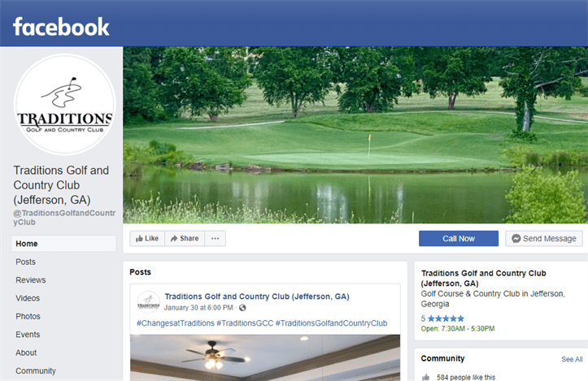Open the golf course cover photo
The width and height of the screenshot is (588, 381).
(355, 135)
